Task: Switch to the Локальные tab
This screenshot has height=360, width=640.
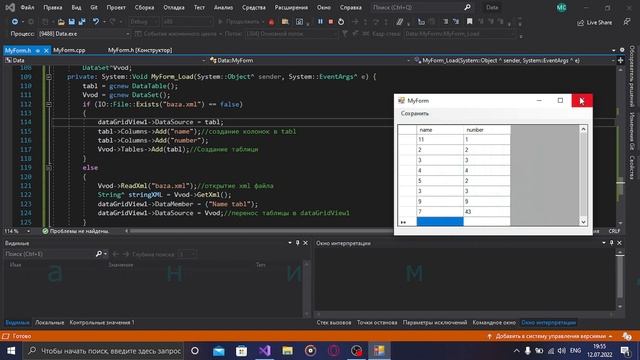Action: [49, 322]
